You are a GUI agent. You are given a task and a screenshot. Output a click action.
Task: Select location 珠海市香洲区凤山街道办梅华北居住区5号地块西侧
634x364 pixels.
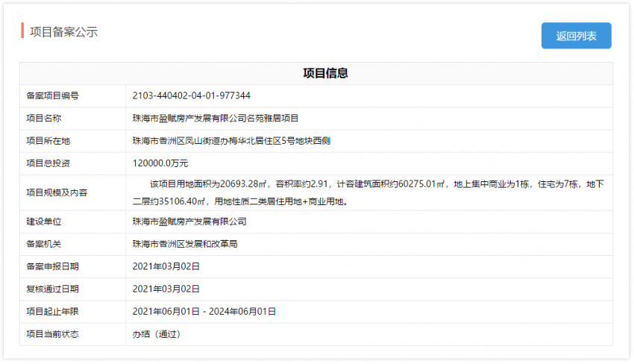231,141
